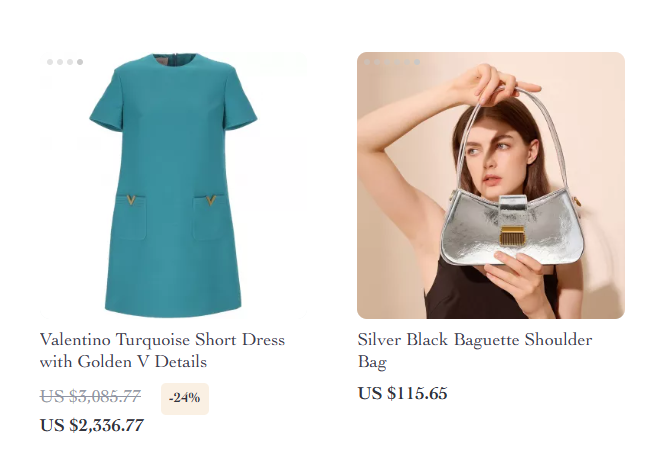Click the gold clasp on silver bag

512,235
